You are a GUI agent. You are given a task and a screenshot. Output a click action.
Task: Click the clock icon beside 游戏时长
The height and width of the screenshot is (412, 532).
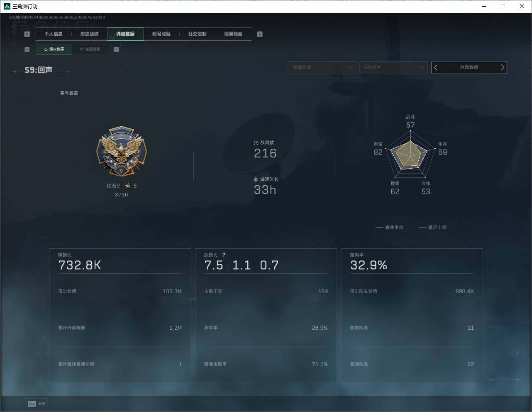click(256, 179)
